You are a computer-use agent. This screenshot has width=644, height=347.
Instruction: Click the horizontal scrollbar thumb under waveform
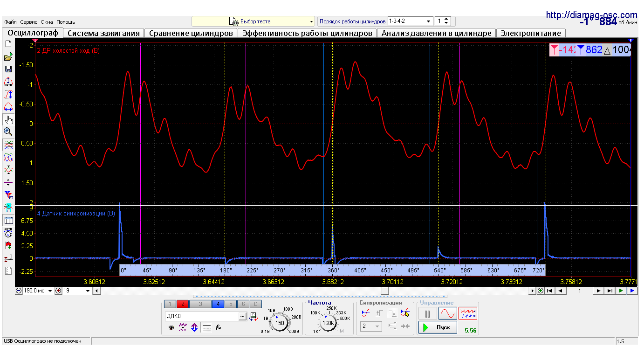coord(384,291)
